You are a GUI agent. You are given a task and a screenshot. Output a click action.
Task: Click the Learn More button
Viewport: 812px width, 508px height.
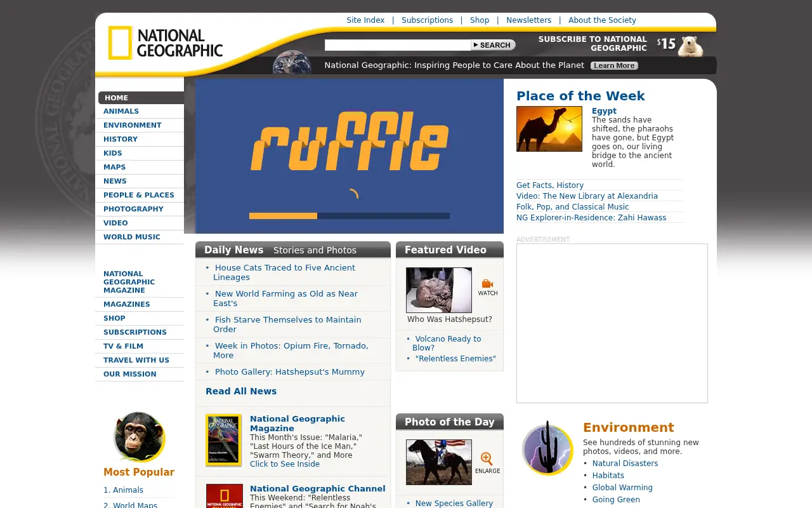614,65
